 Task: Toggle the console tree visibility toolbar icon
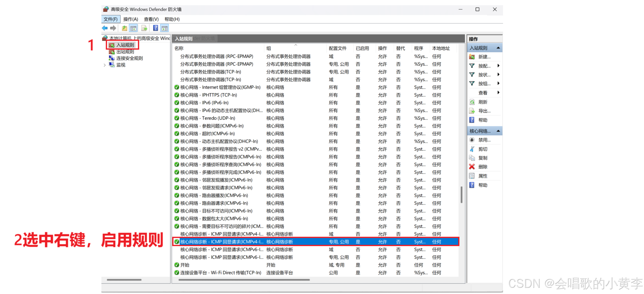coord(133,28)
